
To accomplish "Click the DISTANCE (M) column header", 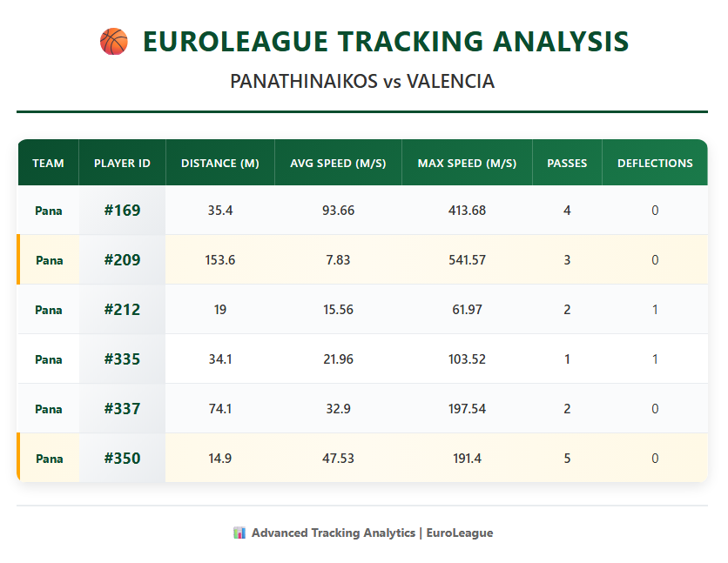I will 220,164.
